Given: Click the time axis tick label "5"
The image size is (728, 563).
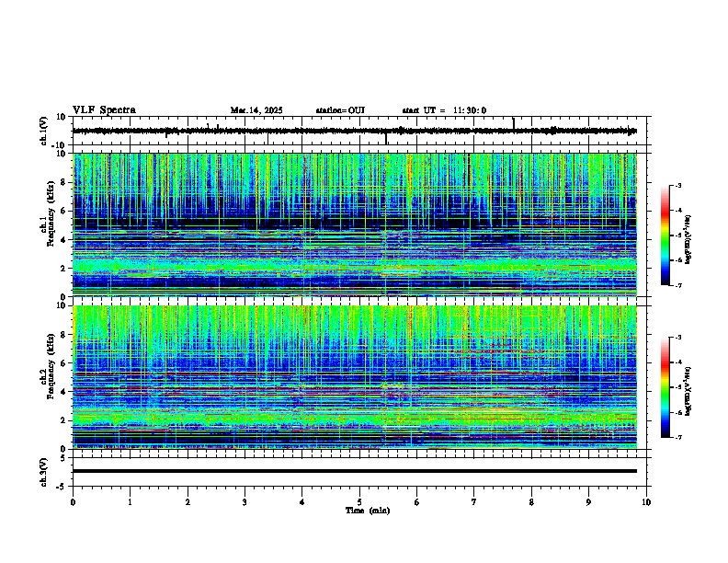Looking at the screenshot, I should pyautogui.click(x=359, y=502).
